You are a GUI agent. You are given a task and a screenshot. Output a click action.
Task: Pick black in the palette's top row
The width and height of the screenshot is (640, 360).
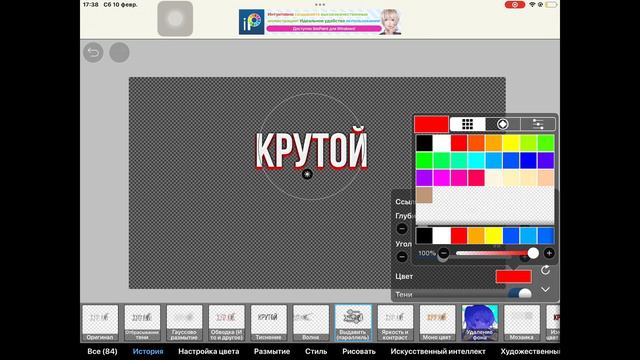[x=424, y=143]
